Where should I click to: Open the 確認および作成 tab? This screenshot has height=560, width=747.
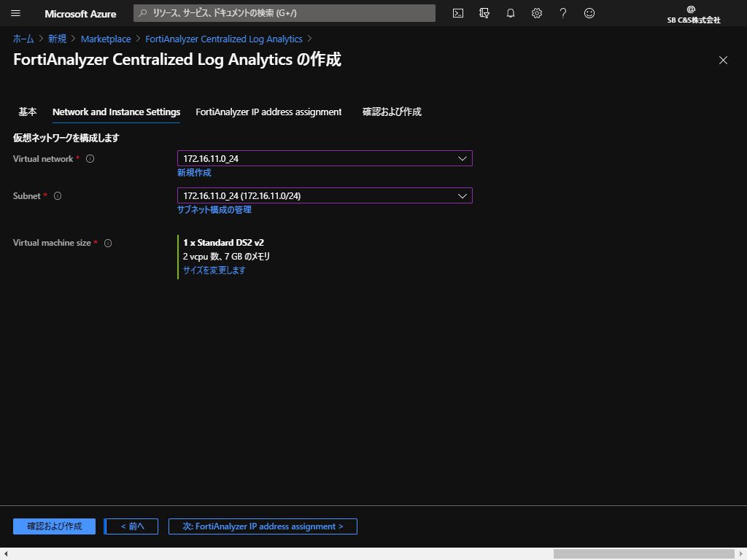pyautogui.click(x=392, y=112)
